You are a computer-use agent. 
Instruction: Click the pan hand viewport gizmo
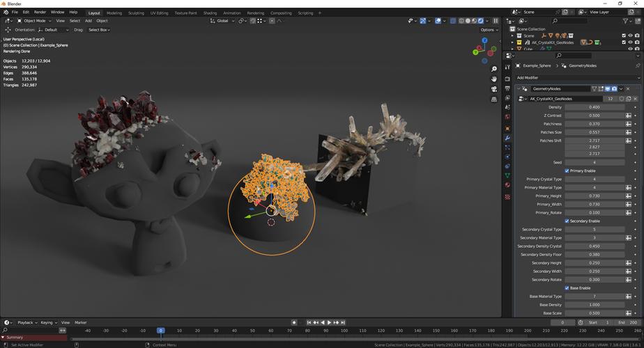(494, 79)
